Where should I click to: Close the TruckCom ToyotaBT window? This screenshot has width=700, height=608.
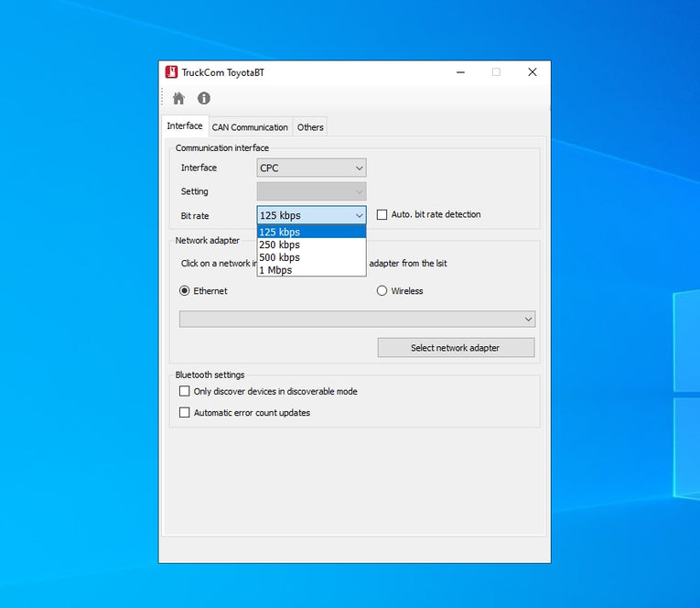[x=532, y=72]
